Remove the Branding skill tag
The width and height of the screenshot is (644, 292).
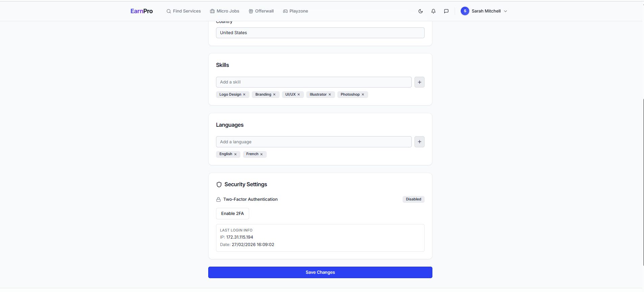[x=274, y=95]
